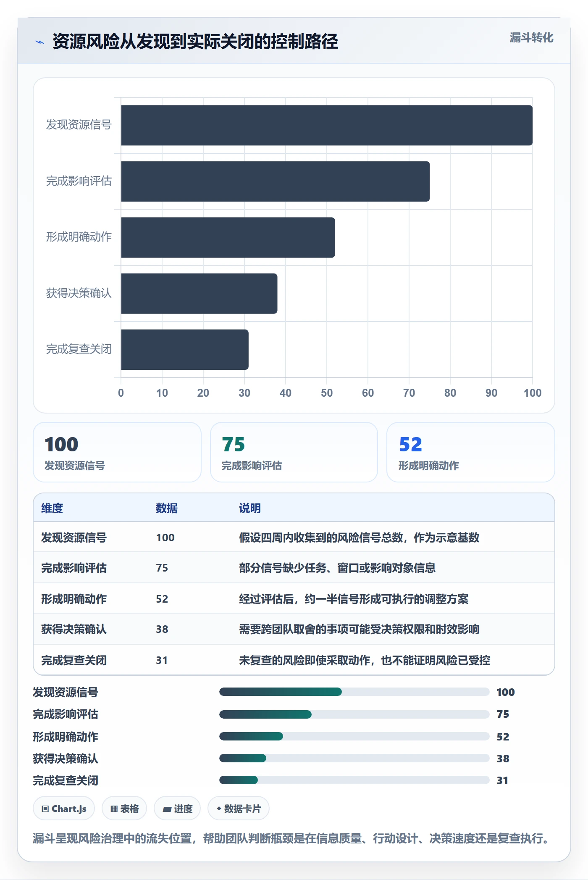Select the 100 发现资源信号 data card

117,452
